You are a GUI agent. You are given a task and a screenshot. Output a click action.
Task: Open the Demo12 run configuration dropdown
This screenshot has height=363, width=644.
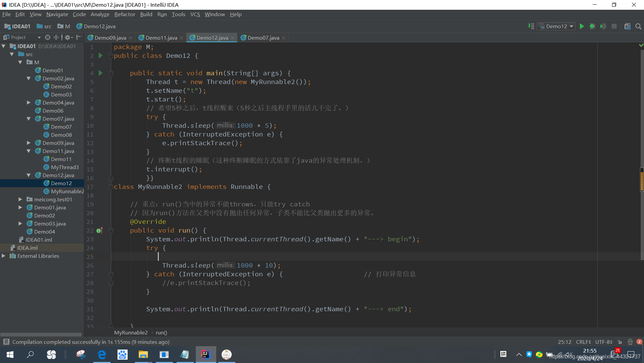coord(556,26)
